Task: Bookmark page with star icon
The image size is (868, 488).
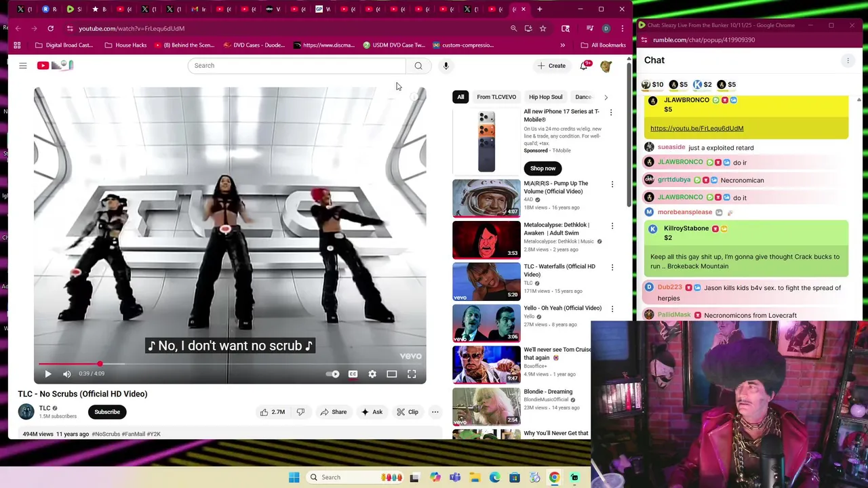Action: [542, 28]
